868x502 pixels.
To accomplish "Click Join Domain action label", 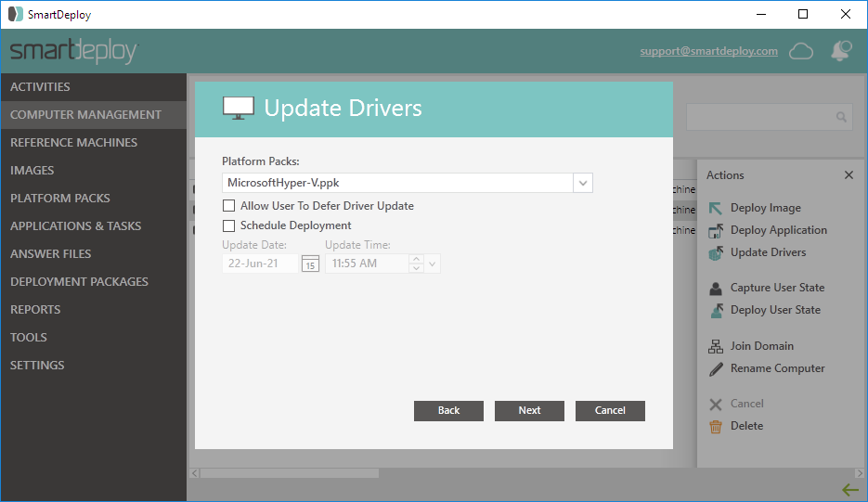I will pyautogui.click(x=762, y=346).
